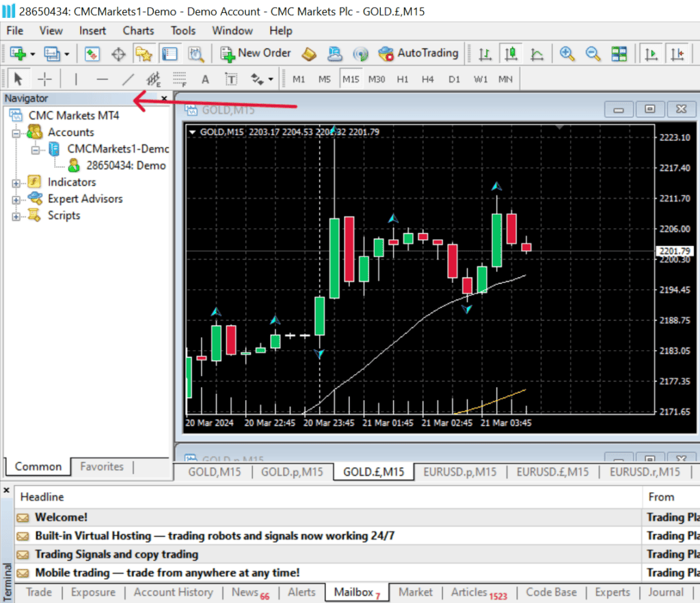700x603 pixels.
Task: Tile chart windows with the grid icon
Action: (x=619, y=54)
